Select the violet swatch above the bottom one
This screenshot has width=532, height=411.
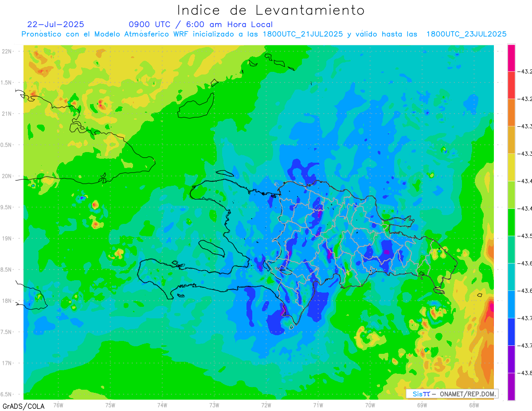tap(511, 359)
